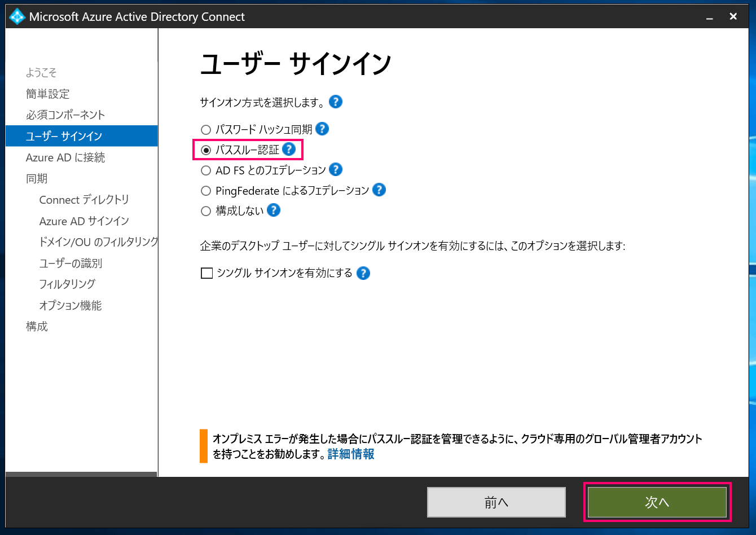Go to ようこそ step in sidebar
This screenshot has height=535, width=756.
(41, 73)
